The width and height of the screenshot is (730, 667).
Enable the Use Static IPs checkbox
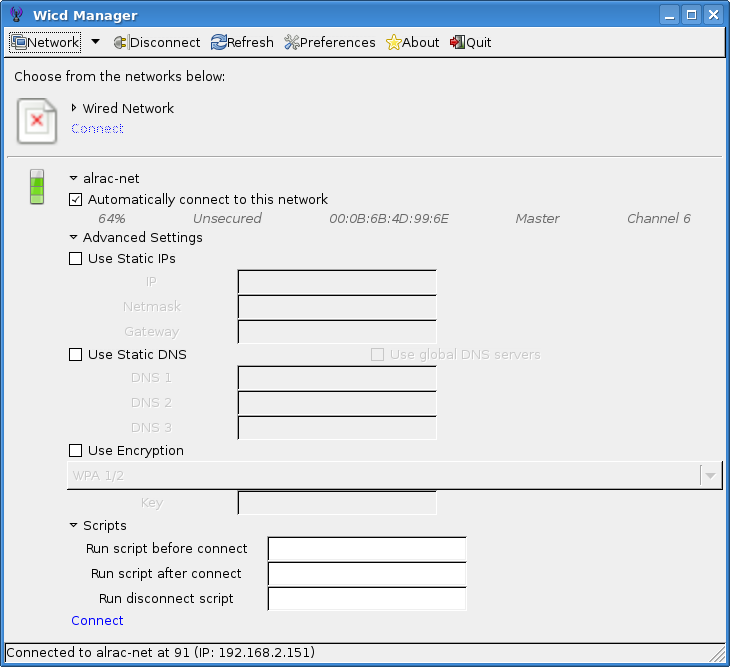[75, 259]
